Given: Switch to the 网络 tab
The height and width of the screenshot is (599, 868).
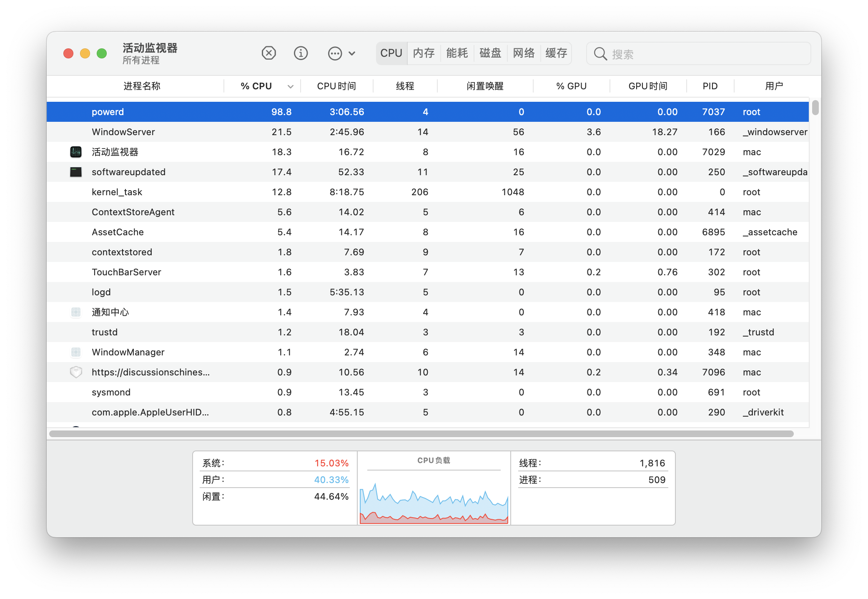Looking at the screenshot, I should [523, 53].
